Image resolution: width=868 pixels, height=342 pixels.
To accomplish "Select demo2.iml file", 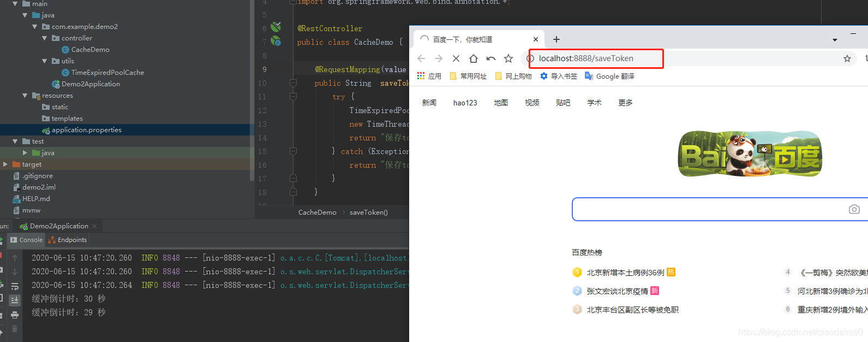I will point(34,187).
